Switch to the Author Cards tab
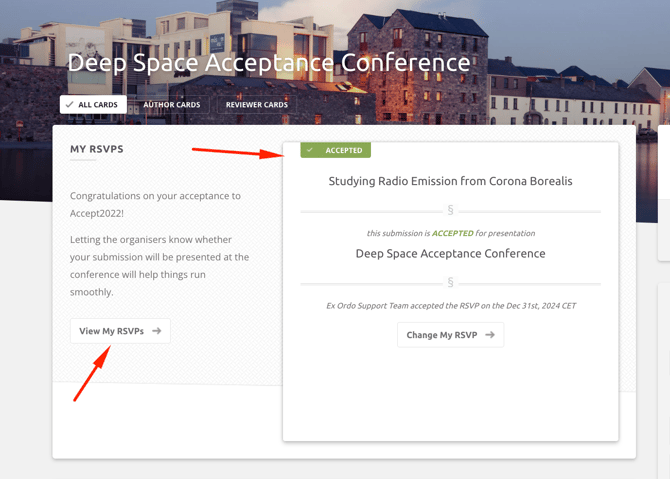Screen dimensions: 670x479 pos(171,105)
